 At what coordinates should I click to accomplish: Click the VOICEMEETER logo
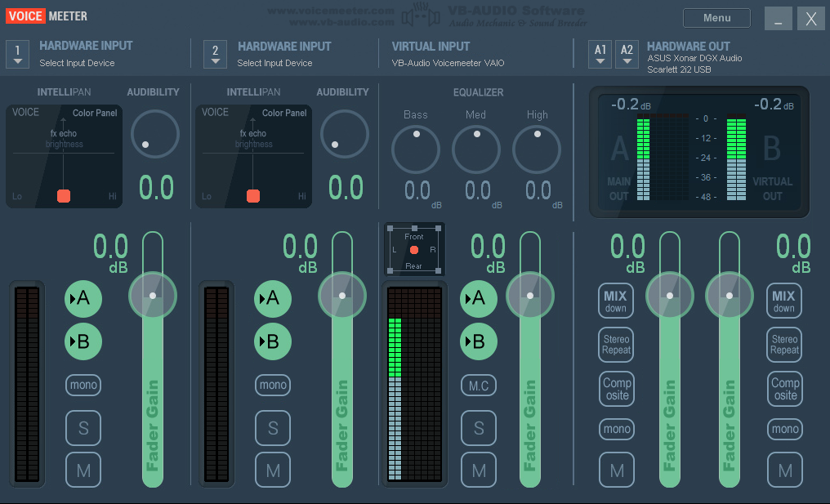click(47, 16)
